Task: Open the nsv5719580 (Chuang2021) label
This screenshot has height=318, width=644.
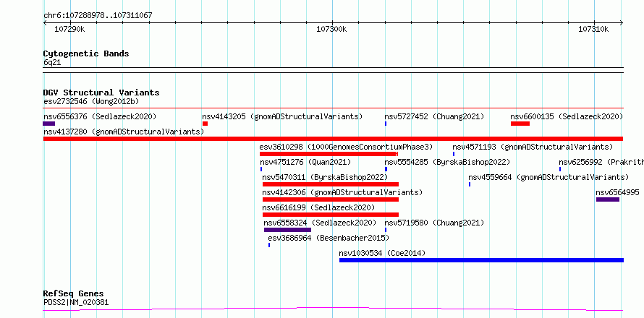Action: pyautogui.click(x=435, y=223)
